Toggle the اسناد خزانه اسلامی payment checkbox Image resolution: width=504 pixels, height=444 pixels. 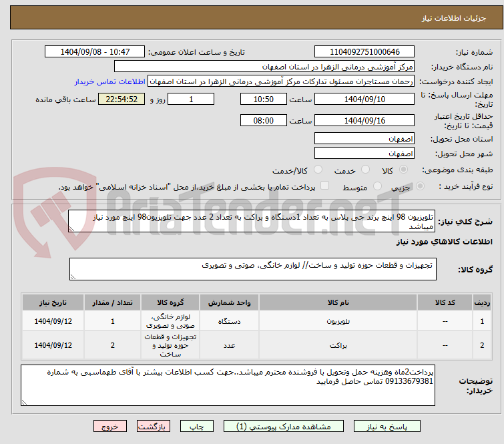[325, 186]
